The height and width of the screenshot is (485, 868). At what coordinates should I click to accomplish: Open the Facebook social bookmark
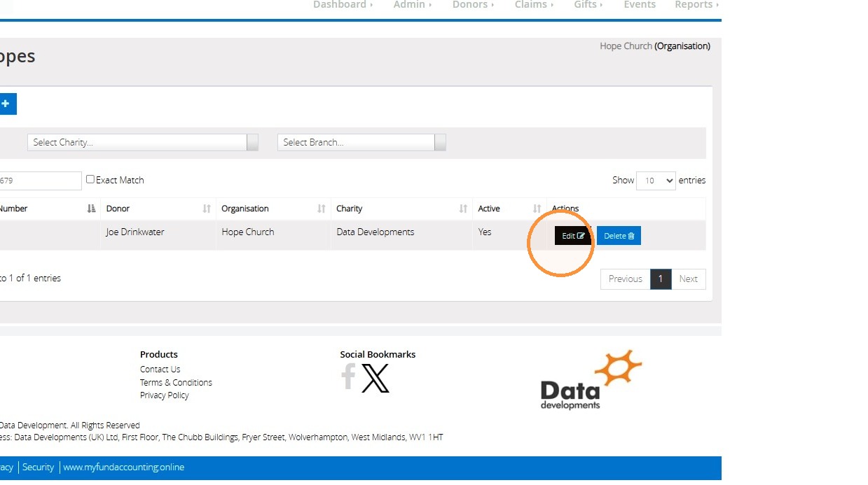[348, 377]
